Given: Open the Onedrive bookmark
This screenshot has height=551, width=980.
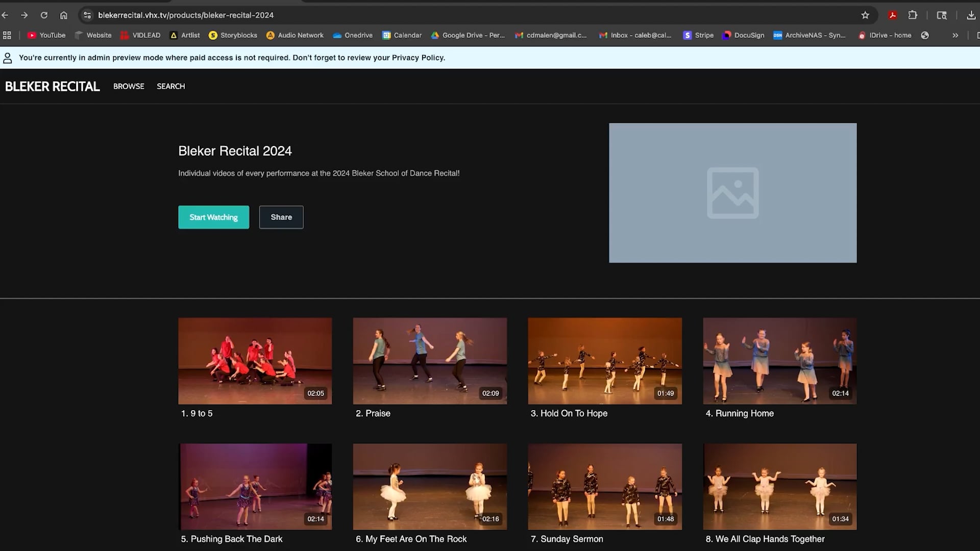Looking at the screenshot, I should point(352,35).
